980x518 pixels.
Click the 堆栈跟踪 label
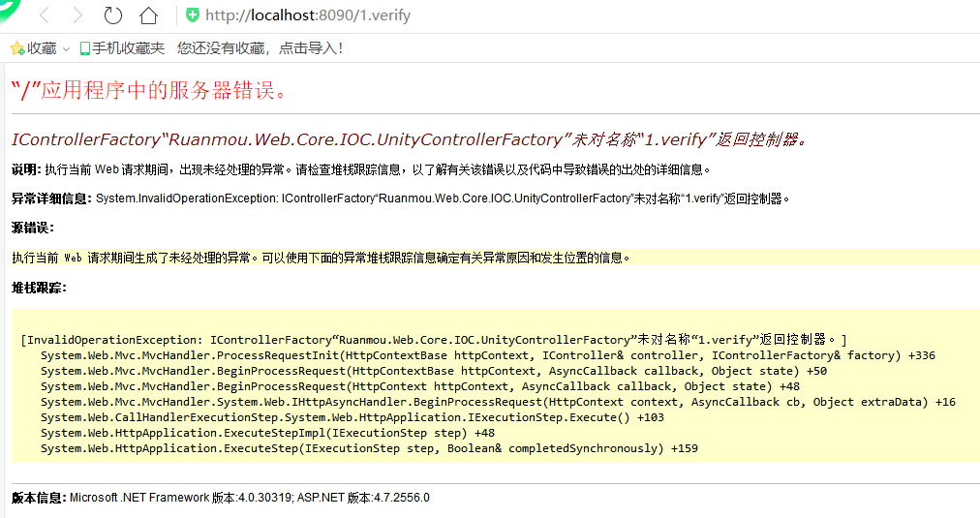(39, 288)
